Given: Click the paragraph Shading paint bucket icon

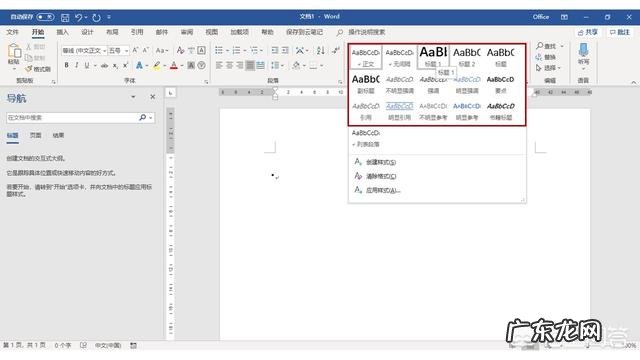Looking at the screenshot, I should [x=296, y=65].
